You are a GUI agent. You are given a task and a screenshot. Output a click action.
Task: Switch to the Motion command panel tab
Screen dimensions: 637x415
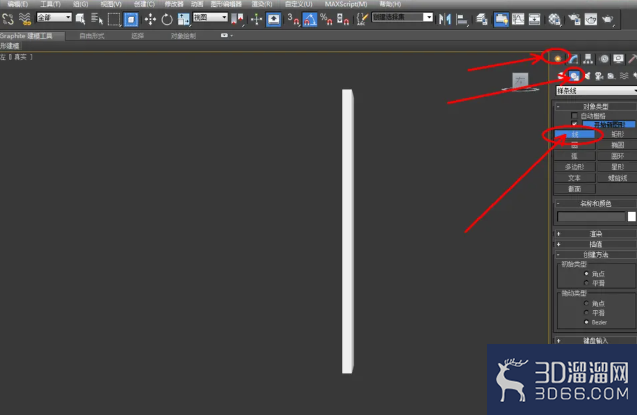pos(604,58)
